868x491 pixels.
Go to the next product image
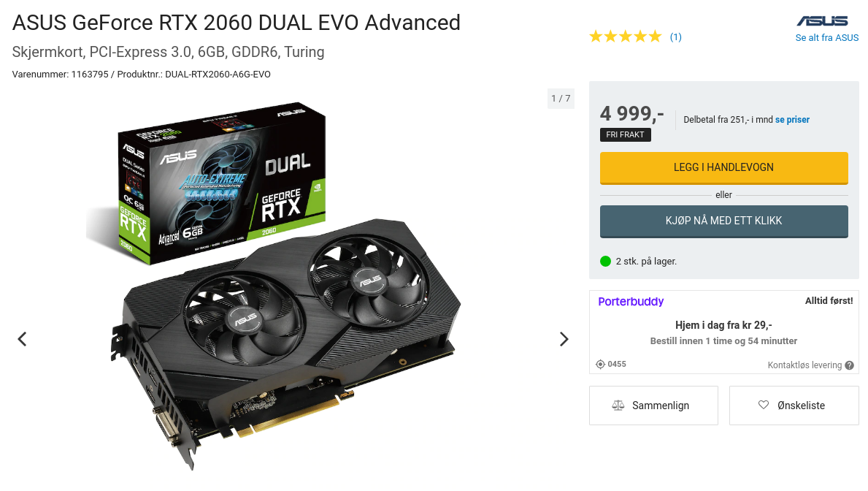tap(564, 339)
